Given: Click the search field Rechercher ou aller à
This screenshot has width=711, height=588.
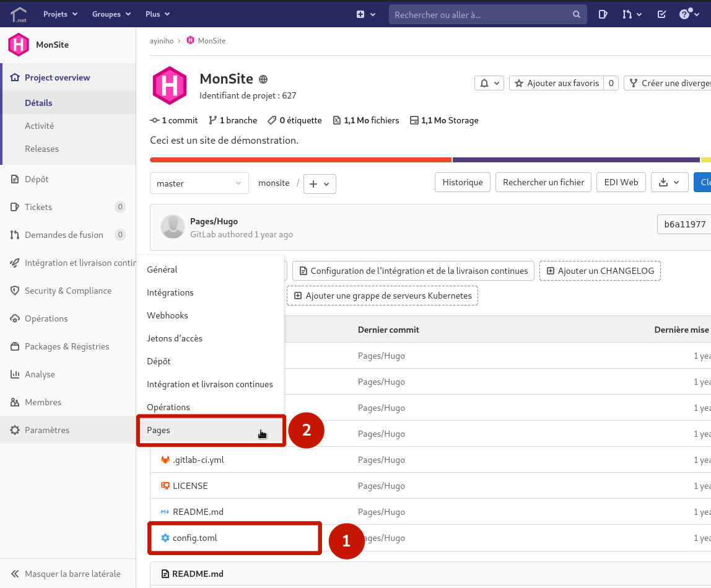Looking at the screenshot, I should pos(481,14).
